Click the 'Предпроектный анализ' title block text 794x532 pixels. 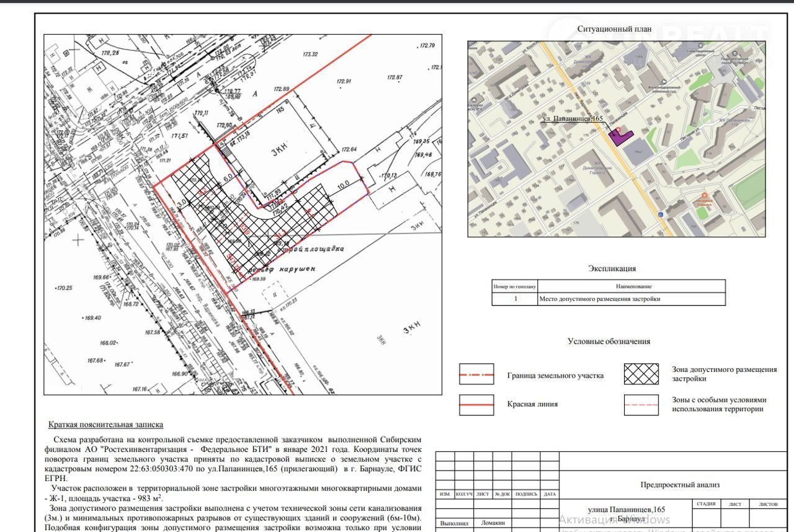(x=680, y=485)
